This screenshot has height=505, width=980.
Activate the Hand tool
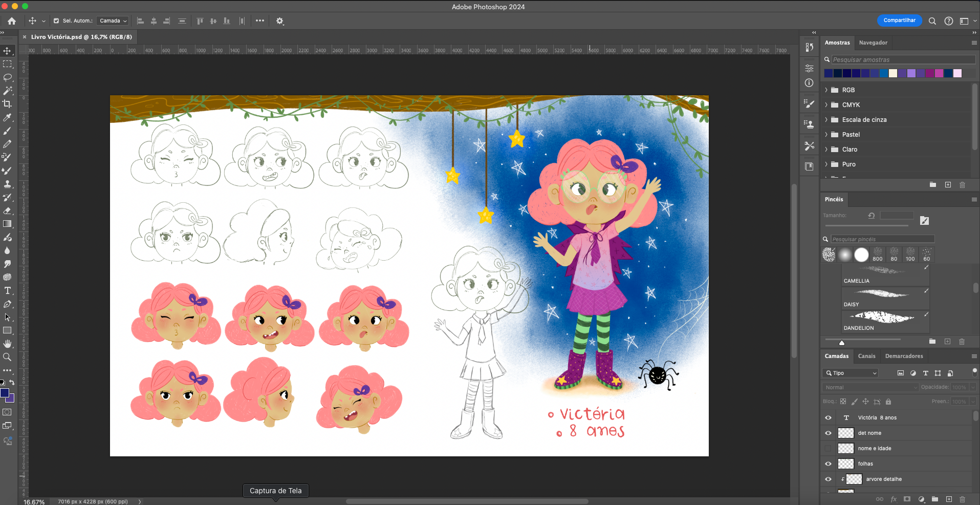click(x=7, y=344)
